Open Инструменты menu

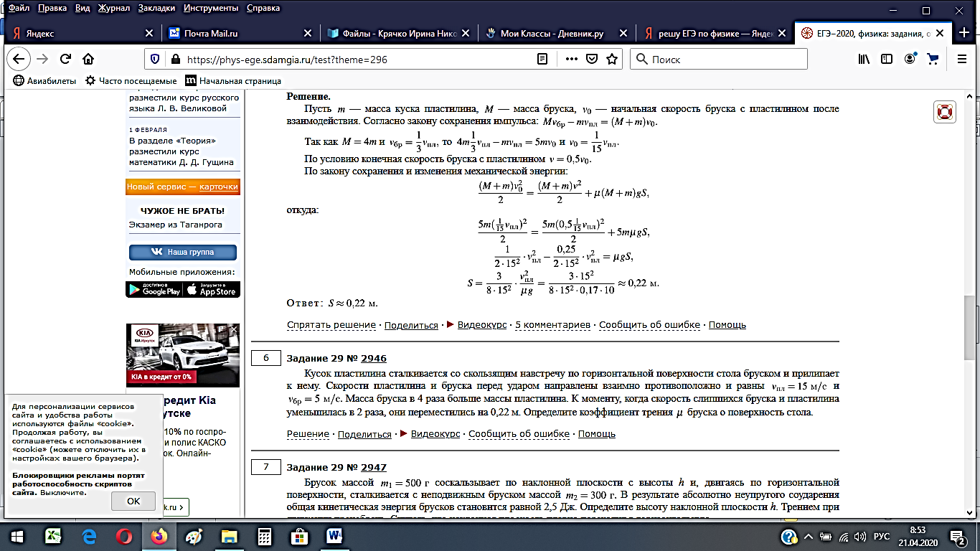click(212, 9)
